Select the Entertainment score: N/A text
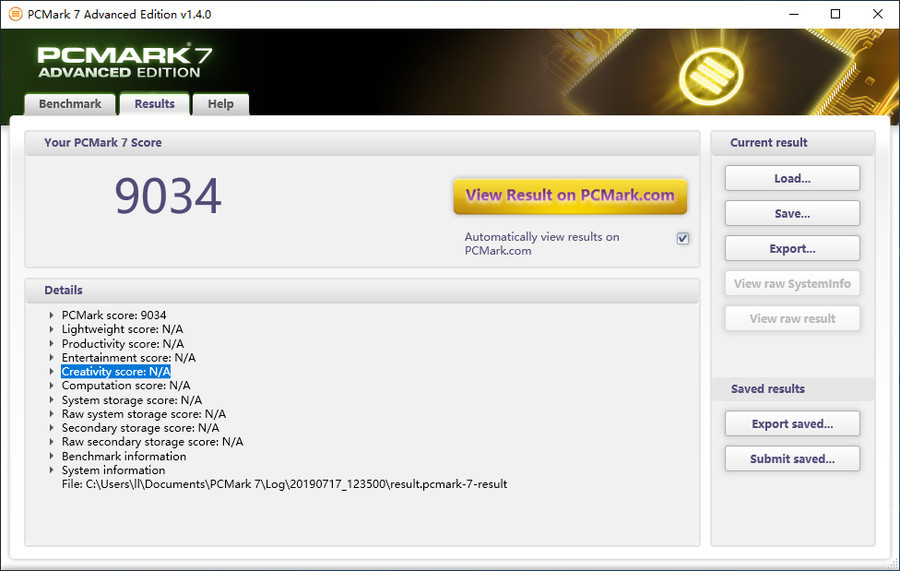 click(129, 358)
